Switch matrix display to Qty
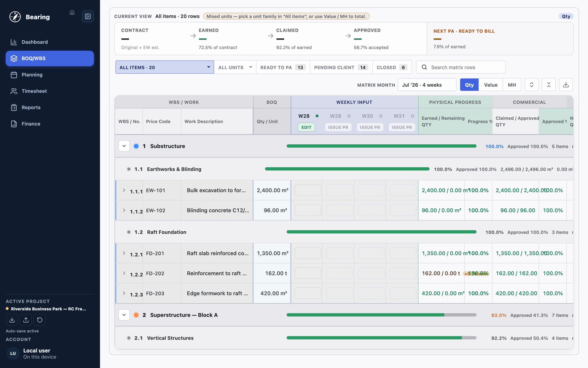Screen dimensions: 588x368 pyautogui.click(x=469, y=85)
